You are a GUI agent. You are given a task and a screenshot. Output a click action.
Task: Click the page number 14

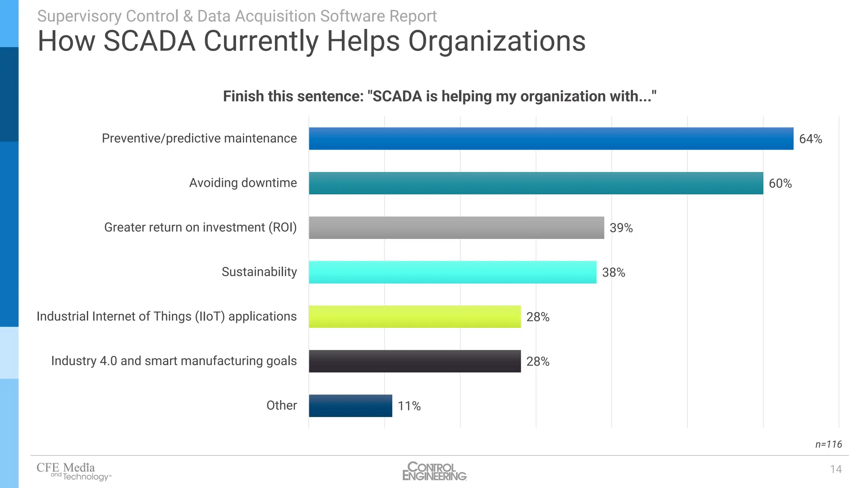pyautogui.click(x=835, y=469)
